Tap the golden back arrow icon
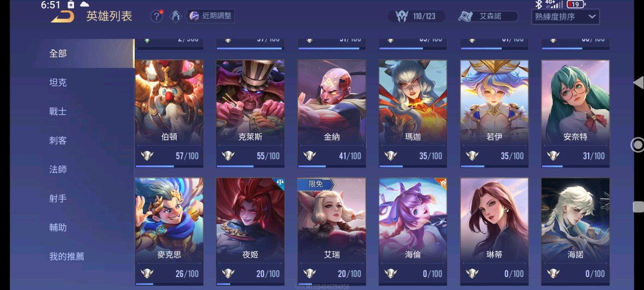This screenshot has width=644, height=290. [62, 16]
